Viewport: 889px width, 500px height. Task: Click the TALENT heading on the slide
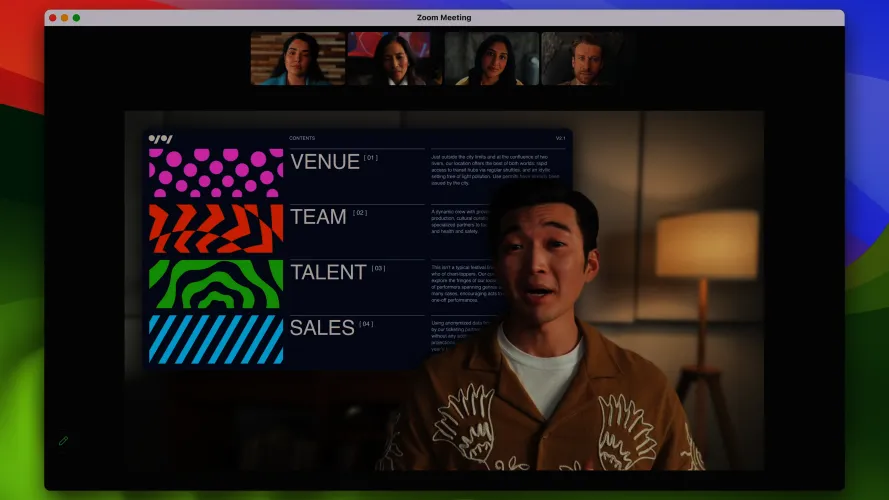(328, 272)
